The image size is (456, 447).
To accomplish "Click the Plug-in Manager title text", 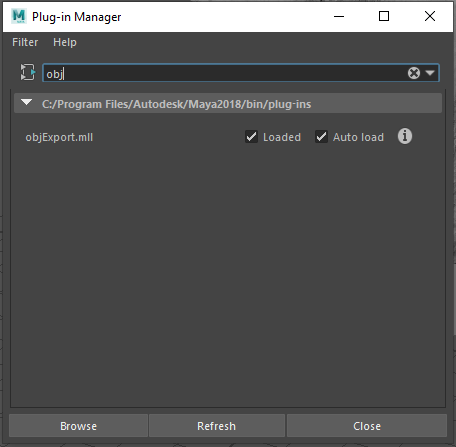I will click(x=76, y=17).
